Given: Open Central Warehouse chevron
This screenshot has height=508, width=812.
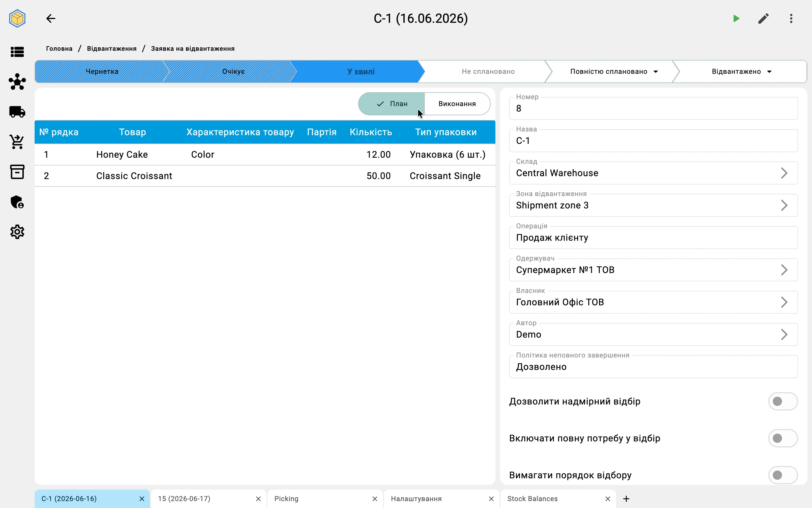Looking at the screenshot, I should click(784, 173).
